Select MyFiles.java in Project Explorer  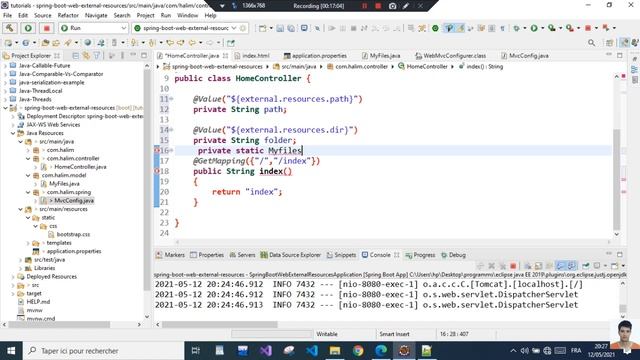(x=64, y=184)
